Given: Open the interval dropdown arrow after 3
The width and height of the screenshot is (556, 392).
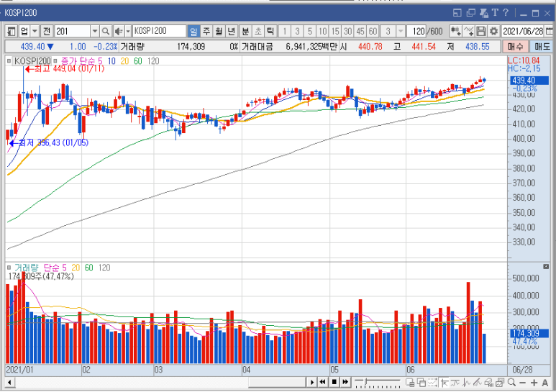Looking at the screenshot, I should point(401,32).
